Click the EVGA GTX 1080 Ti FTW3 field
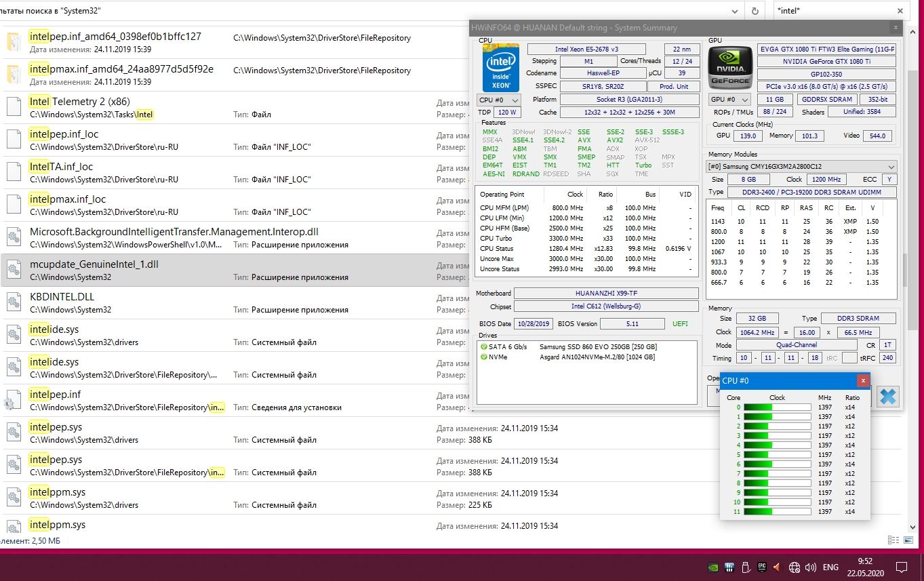924x581 pixels. pyautogui.click(x=826, y=49)
